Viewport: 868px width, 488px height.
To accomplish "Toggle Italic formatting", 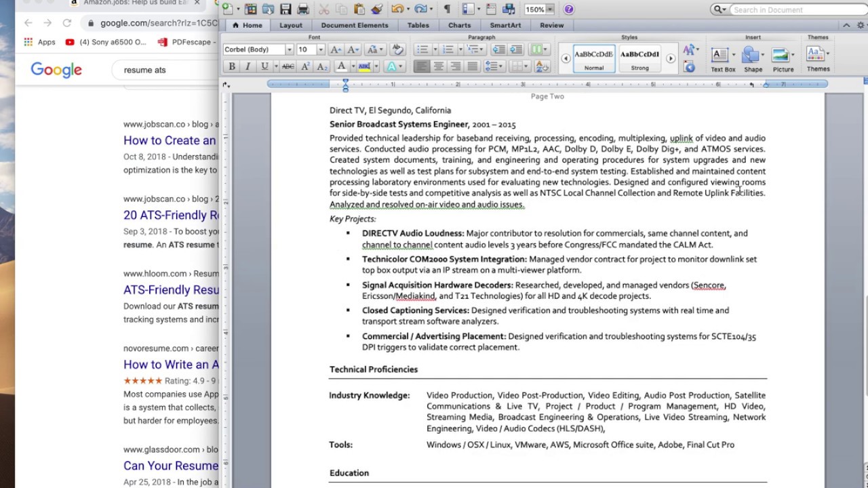I will [248, 66].
